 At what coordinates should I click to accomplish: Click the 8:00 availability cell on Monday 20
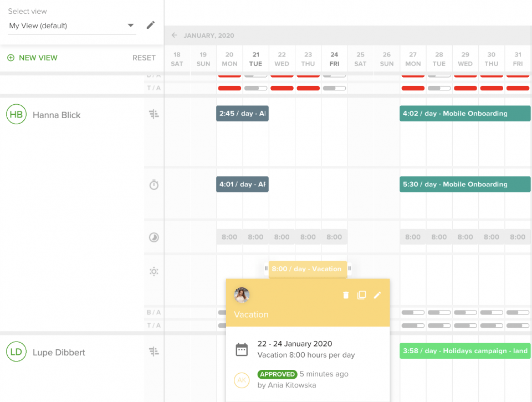[x=229, y=237]
